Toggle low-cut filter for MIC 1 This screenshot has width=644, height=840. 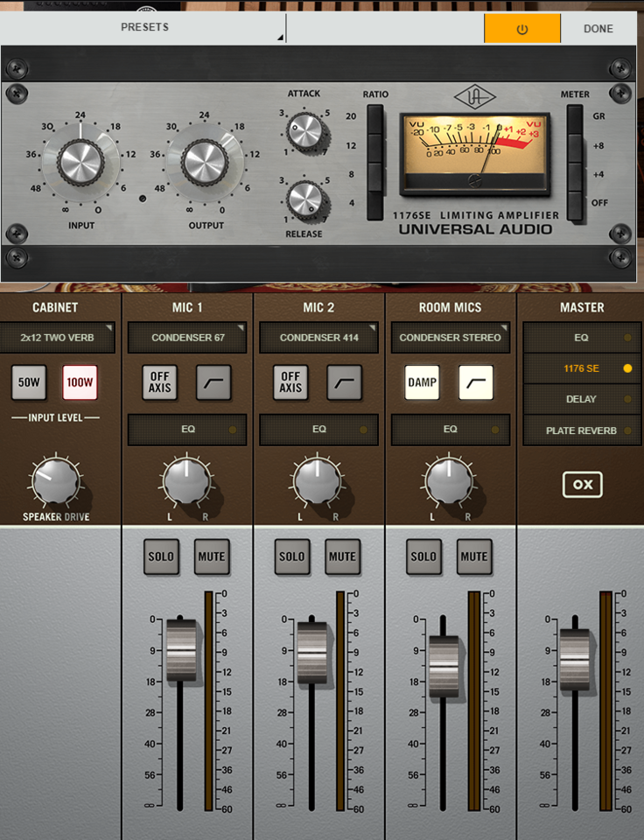[x=213, y=382]
